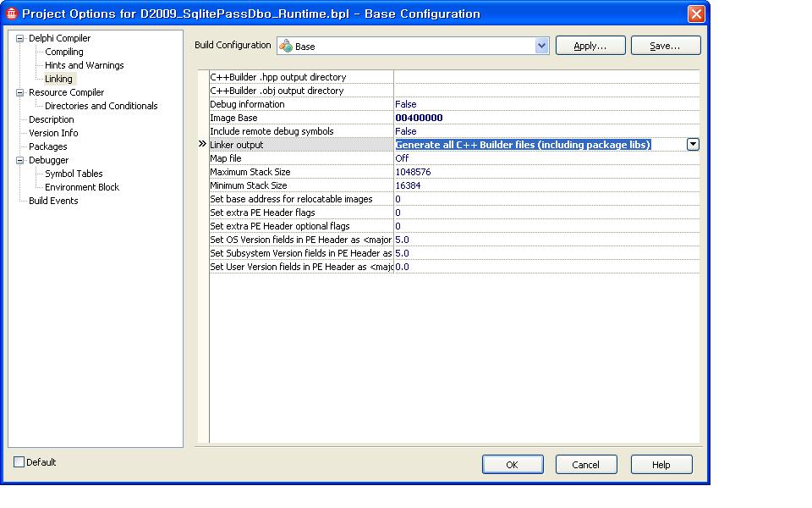Image resolution: width=812 pixels, height=508 pixels.
Task: Collapse the Delphi Compiler tree node
Action: [19, 38]
